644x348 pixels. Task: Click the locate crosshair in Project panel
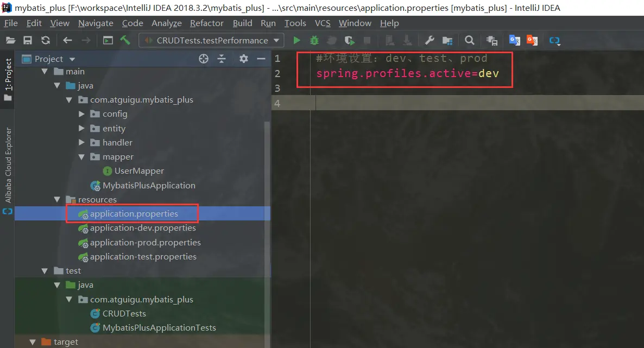pos(204,59)
